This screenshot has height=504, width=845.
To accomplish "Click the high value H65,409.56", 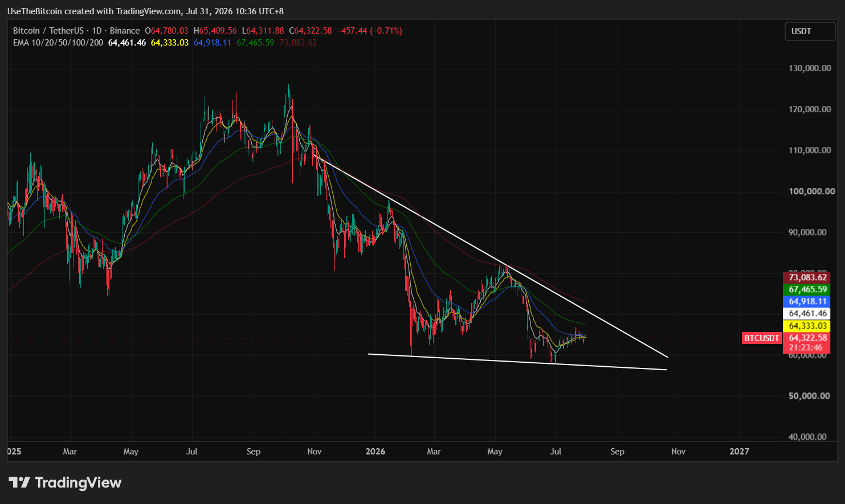I will 215,31.
